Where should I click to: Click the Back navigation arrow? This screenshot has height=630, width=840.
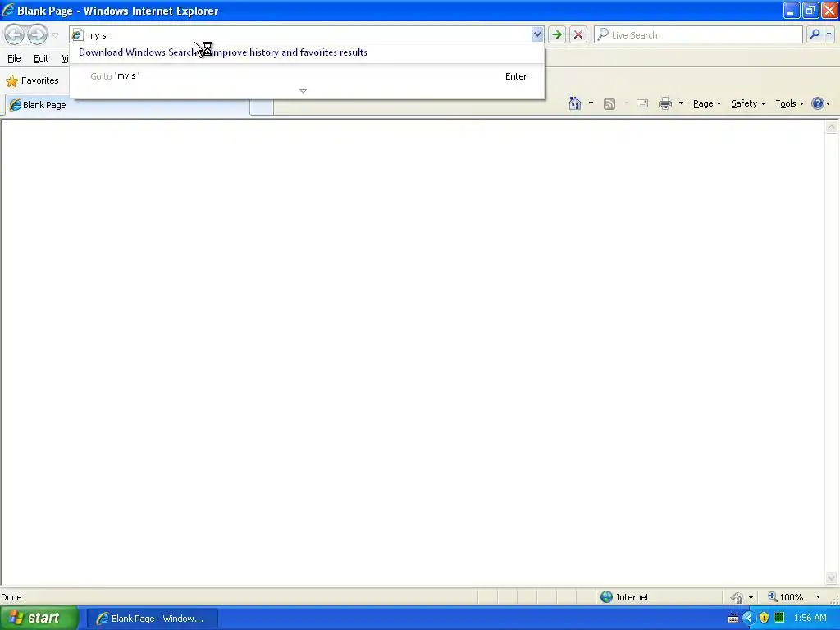[x=15, y=34]
